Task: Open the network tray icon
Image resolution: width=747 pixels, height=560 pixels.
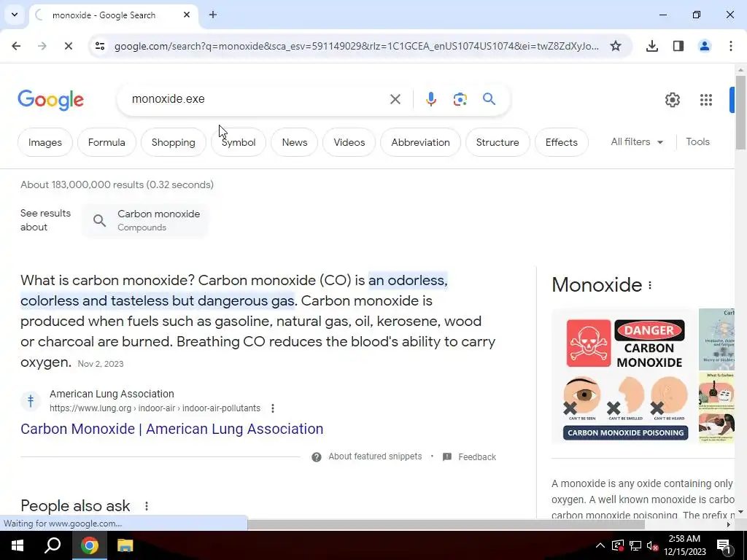Action: pos(635,545)
